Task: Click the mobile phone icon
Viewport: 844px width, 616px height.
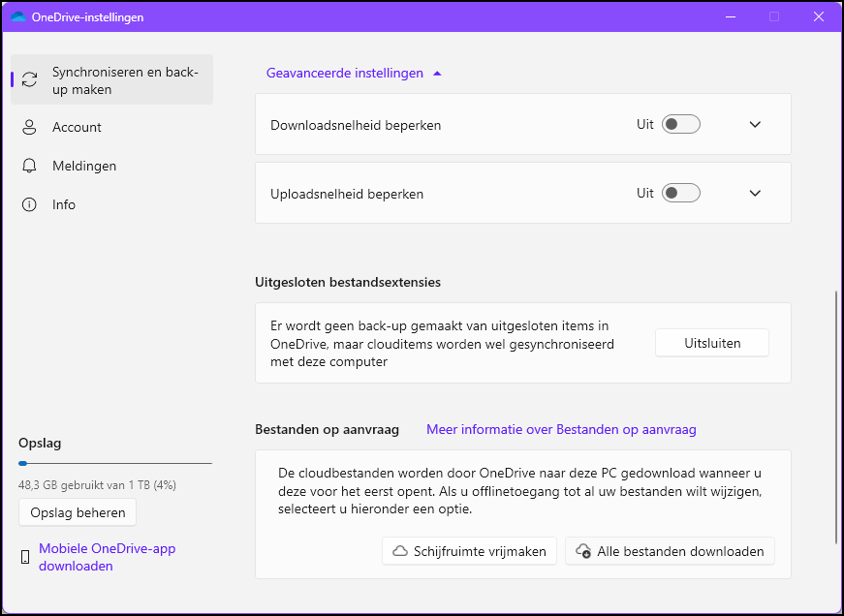Action: pos(25,557)
